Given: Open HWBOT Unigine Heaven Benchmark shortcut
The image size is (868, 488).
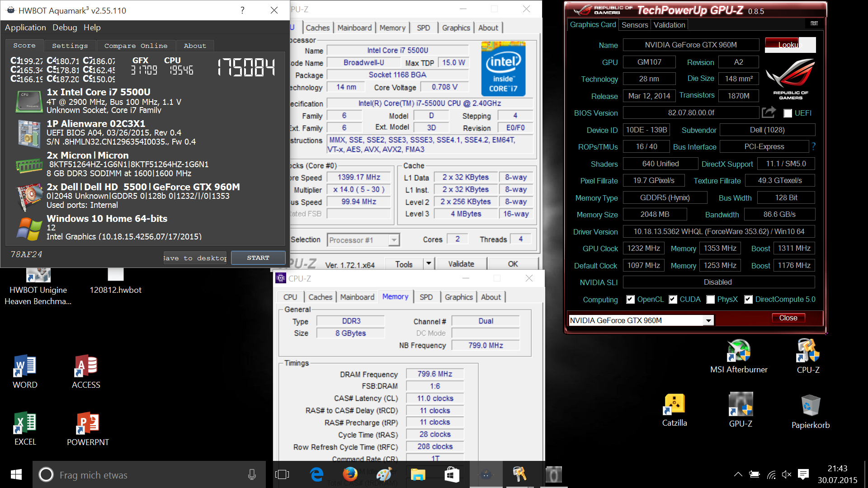Looking at the screenshot, I should [x=38, y=287].
